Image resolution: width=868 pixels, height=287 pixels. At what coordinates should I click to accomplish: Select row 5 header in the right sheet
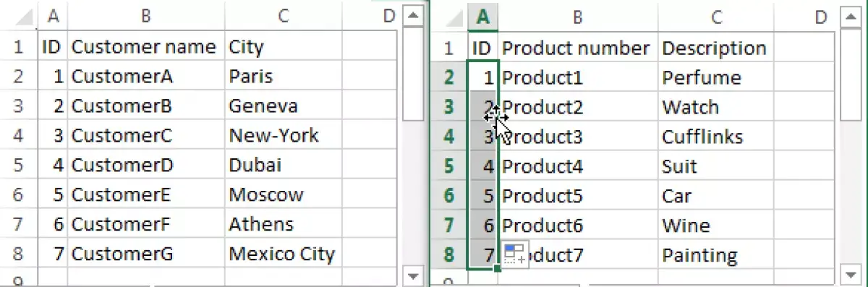click(449, 166)
